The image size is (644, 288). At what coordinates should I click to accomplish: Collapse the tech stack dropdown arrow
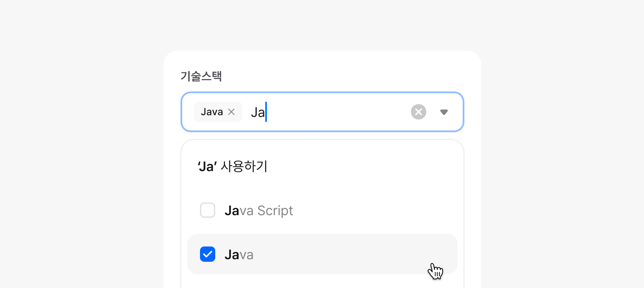coord(444,112)
